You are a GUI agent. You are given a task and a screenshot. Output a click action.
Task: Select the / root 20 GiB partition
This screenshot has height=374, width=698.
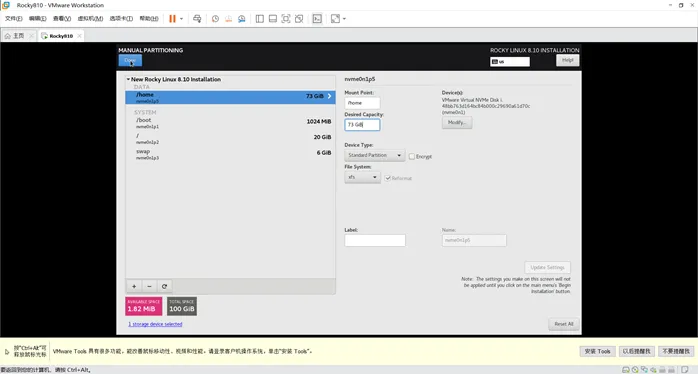pyautogui.click(x=230, y=138)
